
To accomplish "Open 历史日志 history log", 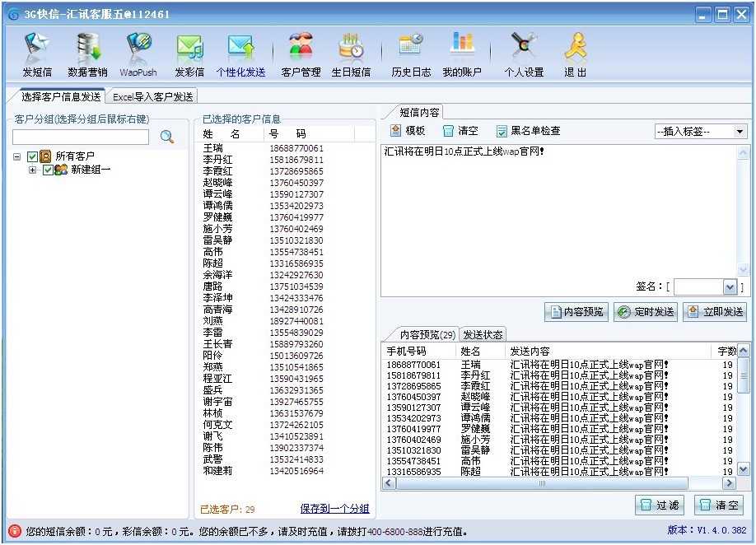I will 411,55.
